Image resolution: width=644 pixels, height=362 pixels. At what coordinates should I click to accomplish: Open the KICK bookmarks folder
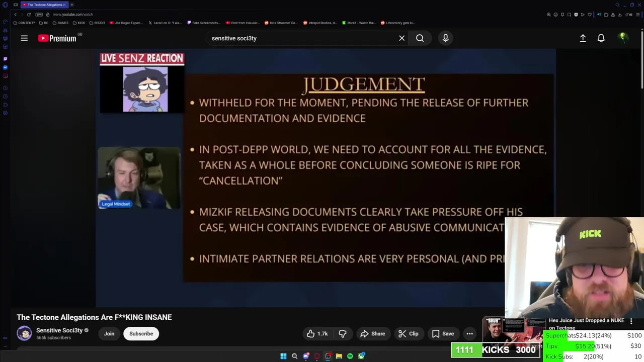pos(79,23)
